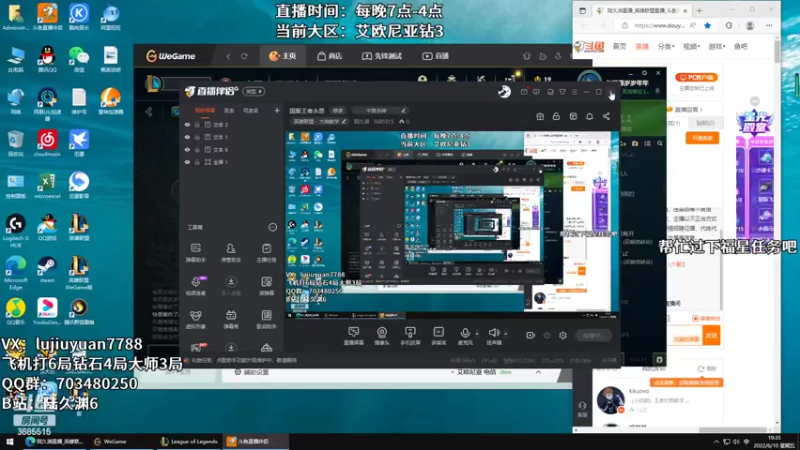Screen dimensions: 800x450
Task: Open the 辅助设置 link in WeGame
Action: (252, 372)
